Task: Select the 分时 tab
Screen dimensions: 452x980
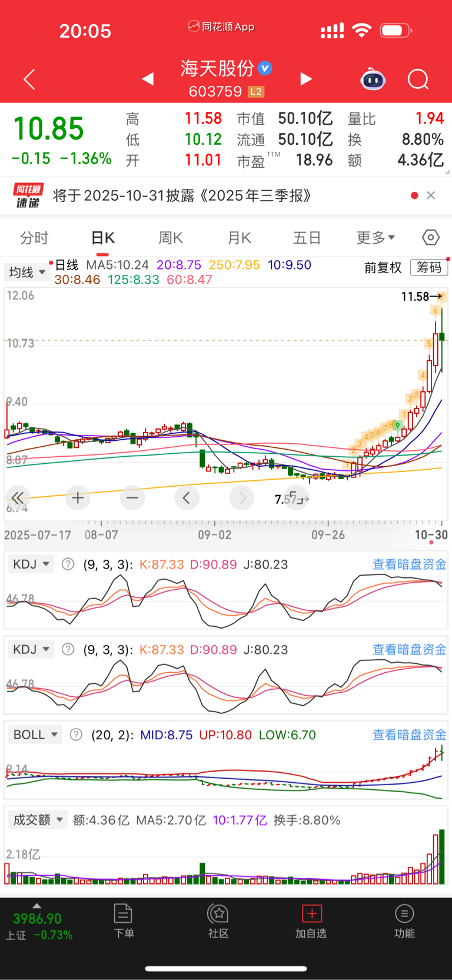Action: click(34, 238)
